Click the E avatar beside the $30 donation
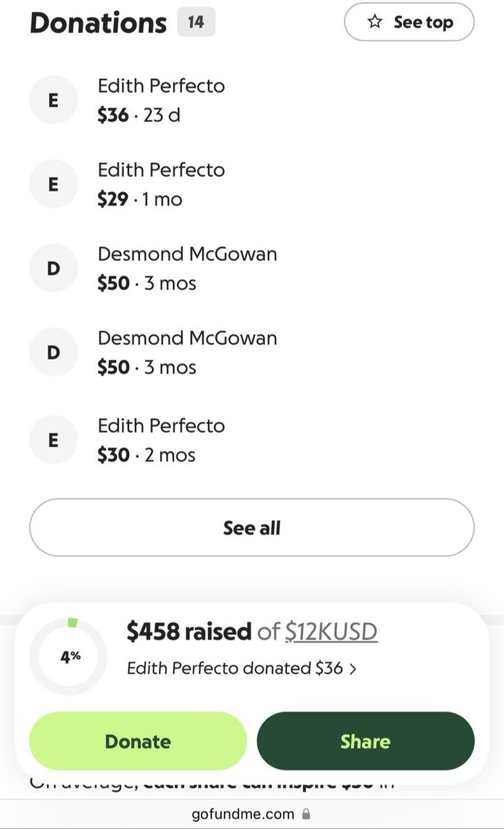The image size is (504, 829). click(x=53, y=440)
